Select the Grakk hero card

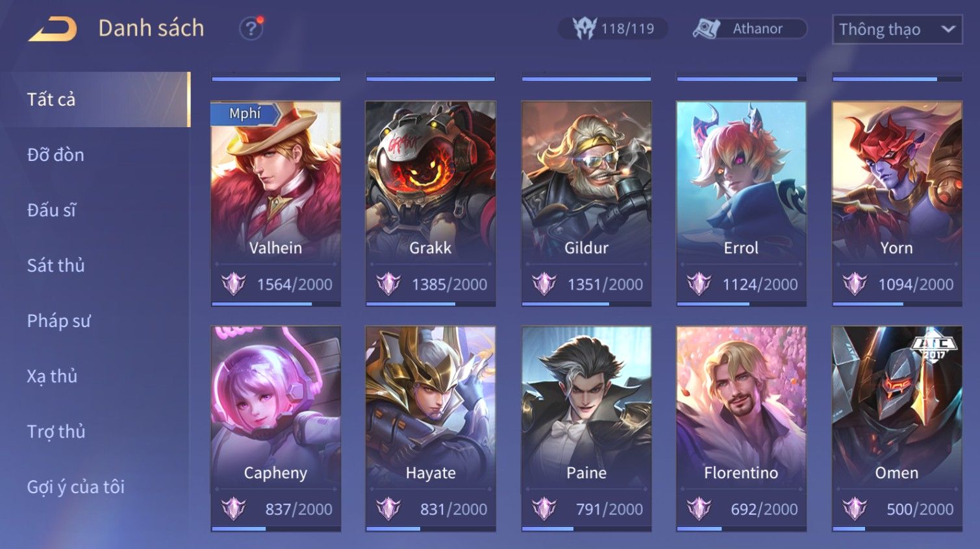(431, 203)
